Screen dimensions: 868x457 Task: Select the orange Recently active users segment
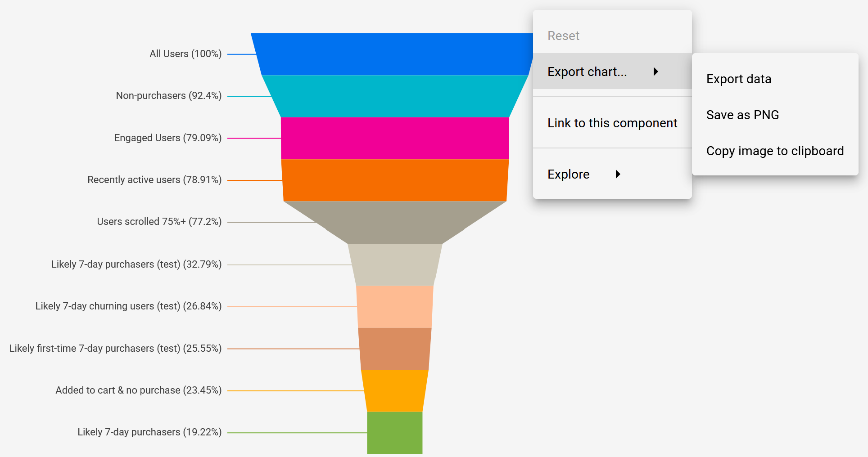click(395, 180)
